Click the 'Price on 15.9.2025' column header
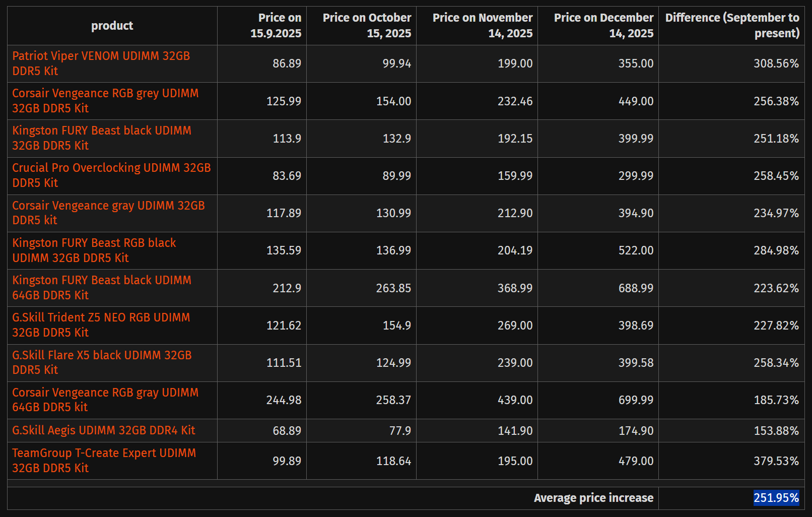The width and height of the screenshot is (812, 517). click(x=276, y=26)
